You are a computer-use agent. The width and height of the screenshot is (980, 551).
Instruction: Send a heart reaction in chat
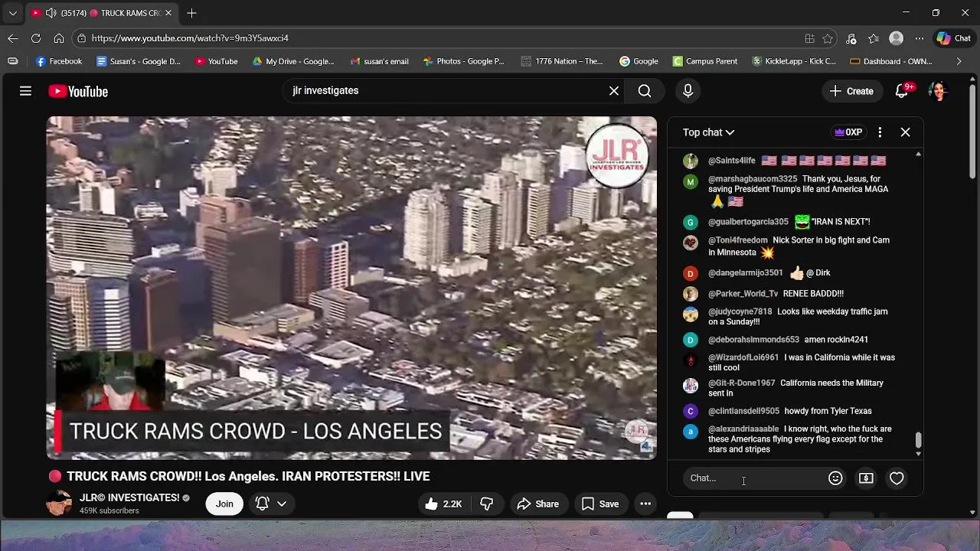(x=897, y=478)
